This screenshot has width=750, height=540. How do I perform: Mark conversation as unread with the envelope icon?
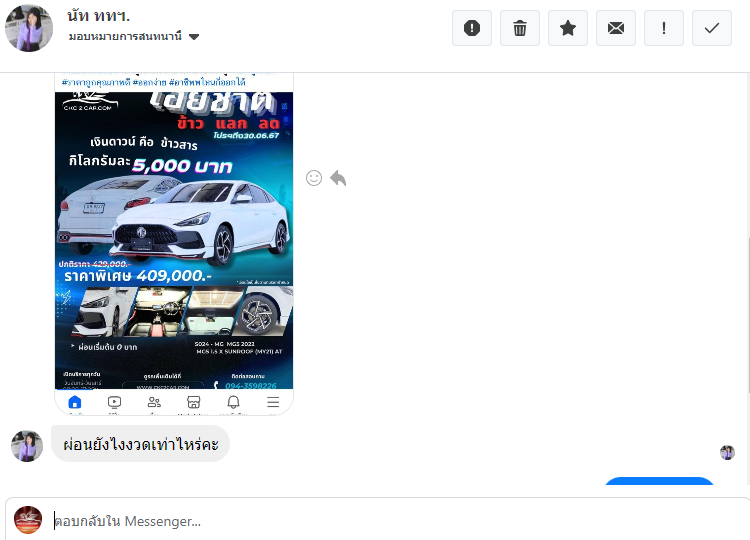[x=616, y=28]
